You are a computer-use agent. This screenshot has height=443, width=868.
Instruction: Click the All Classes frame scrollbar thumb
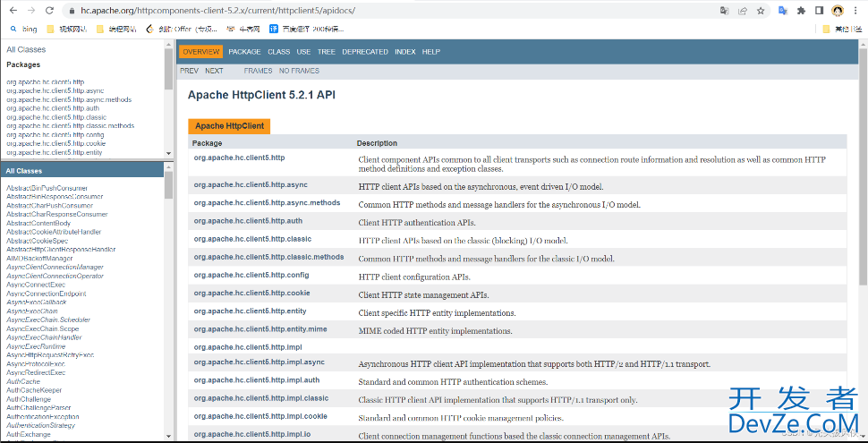coord(168,183)
